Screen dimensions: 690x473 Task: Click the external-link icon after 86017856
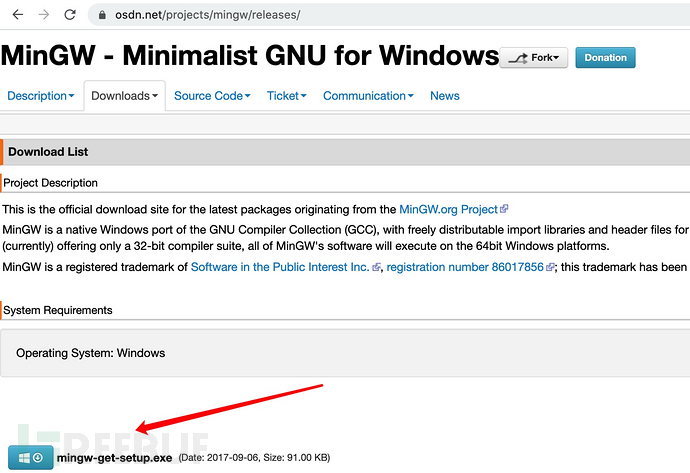550,267
